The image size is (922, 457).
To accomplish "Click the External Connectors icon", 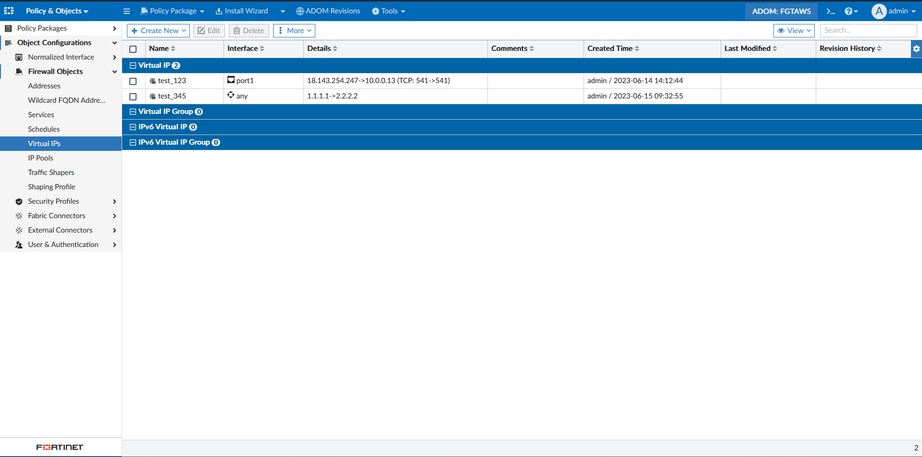I will point(19,230).
